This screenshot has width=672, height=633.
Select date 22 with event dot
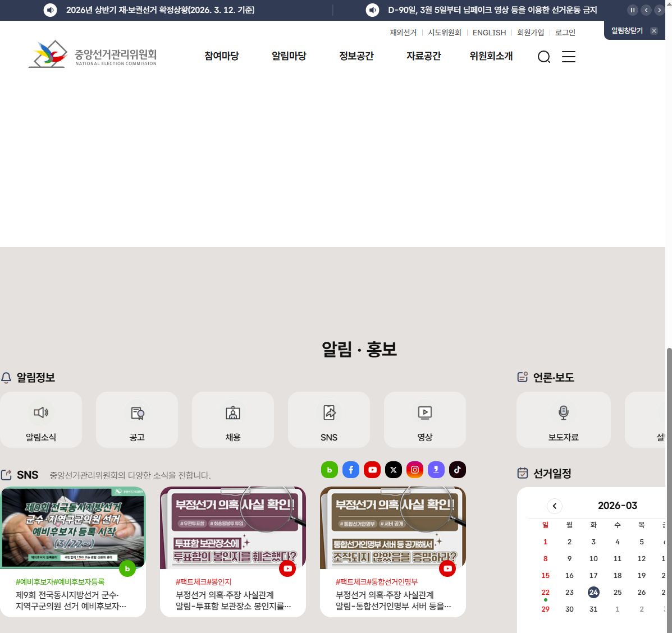click(545, 592)
